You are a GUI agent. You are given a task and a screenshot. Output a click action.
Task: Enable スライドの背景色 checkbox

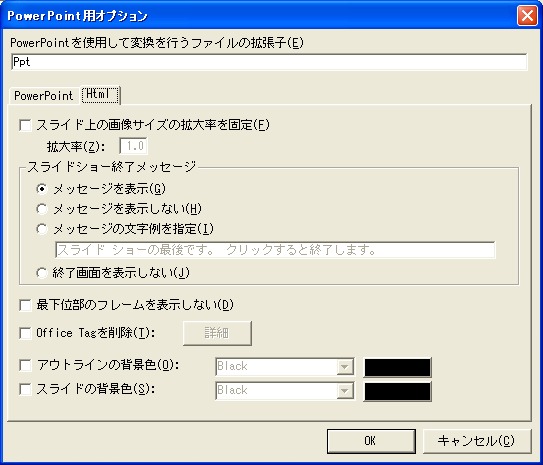click(25, 390)
